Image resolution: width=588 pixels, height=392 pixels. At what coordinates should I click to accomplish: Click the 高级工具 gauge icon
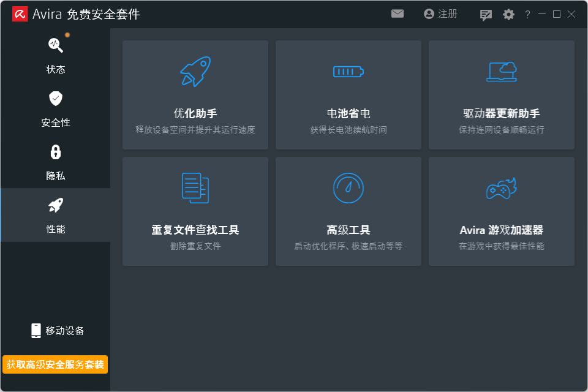click(349, 188)
